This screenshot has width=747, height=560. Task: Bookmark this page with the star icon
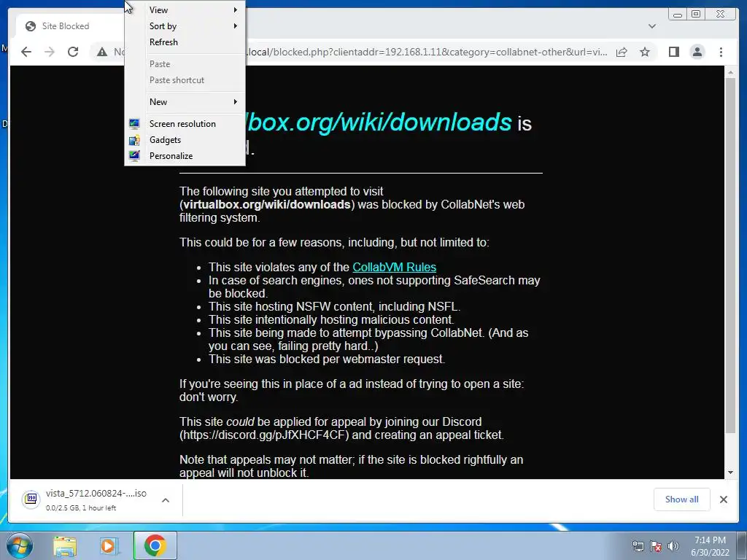645,52
